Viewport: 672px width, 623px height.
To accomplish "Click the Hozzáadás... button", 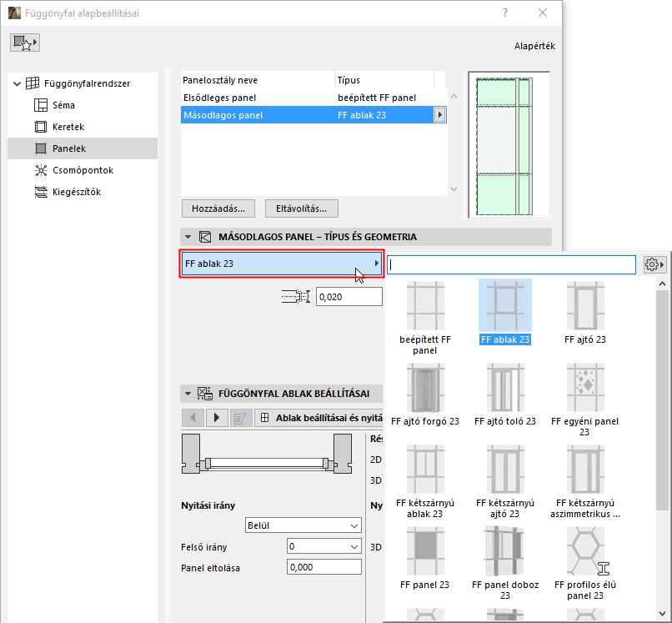I will point(218,209).
